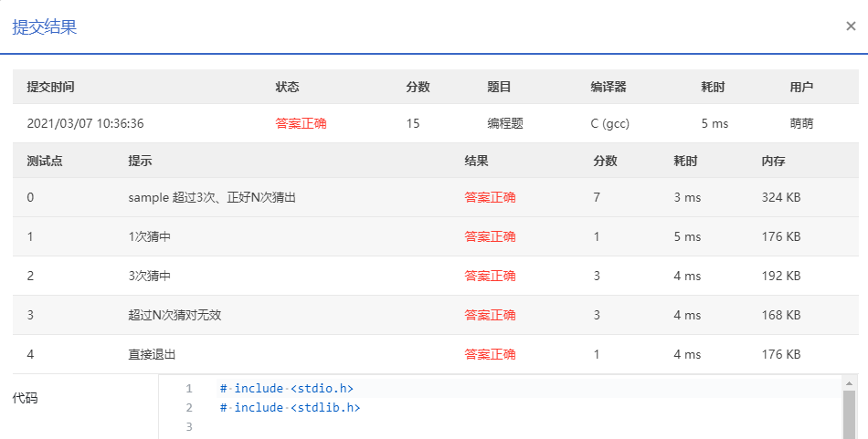Viewport: 868px width, 439px height.
Task: Click the 5 ms total time cell
Action: pos(715,123)
